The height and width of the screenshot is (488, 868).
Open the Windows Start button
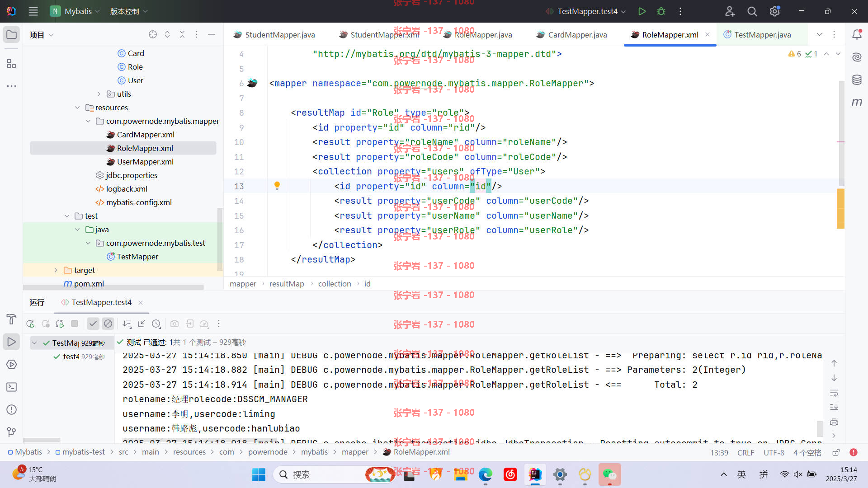tap(259, 474)
